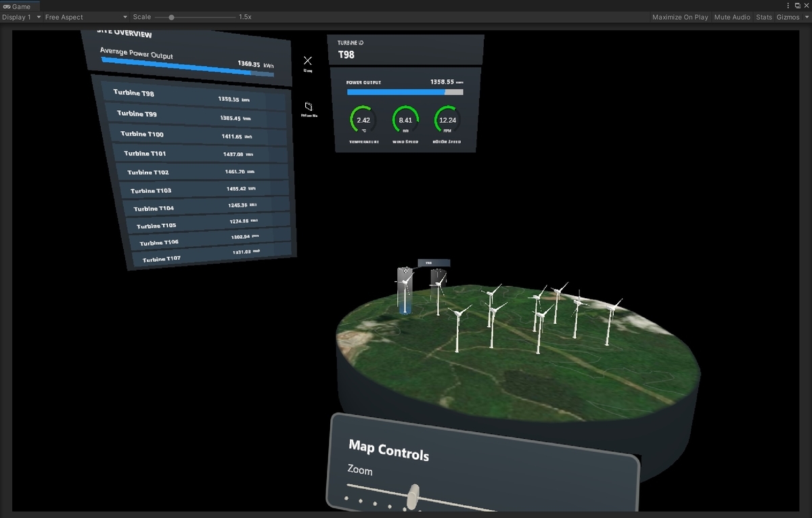Screen dimensions: 812x518
Task: Click the Scale slider handle
Action: pyautogui.click(x=171, y=17)
